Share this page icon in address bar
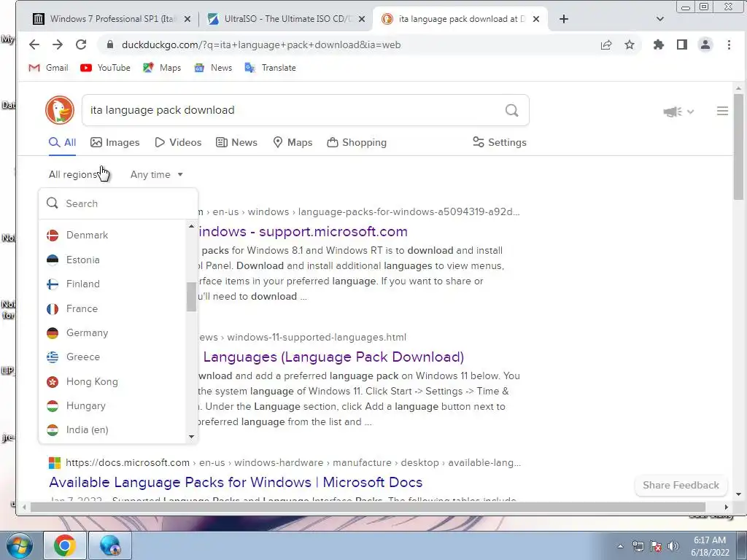 pos(606,44)
